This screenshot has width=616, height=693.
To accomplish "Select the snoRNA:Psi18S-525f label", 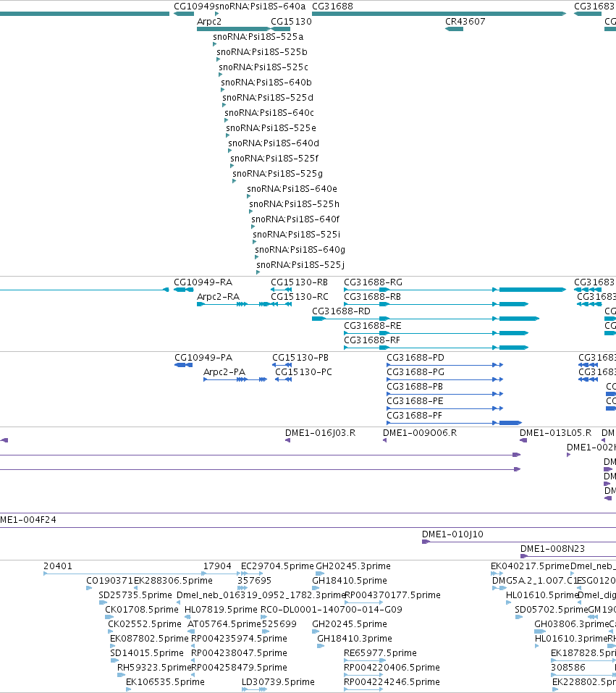I will pyautogui.click(x=274, y=158).
